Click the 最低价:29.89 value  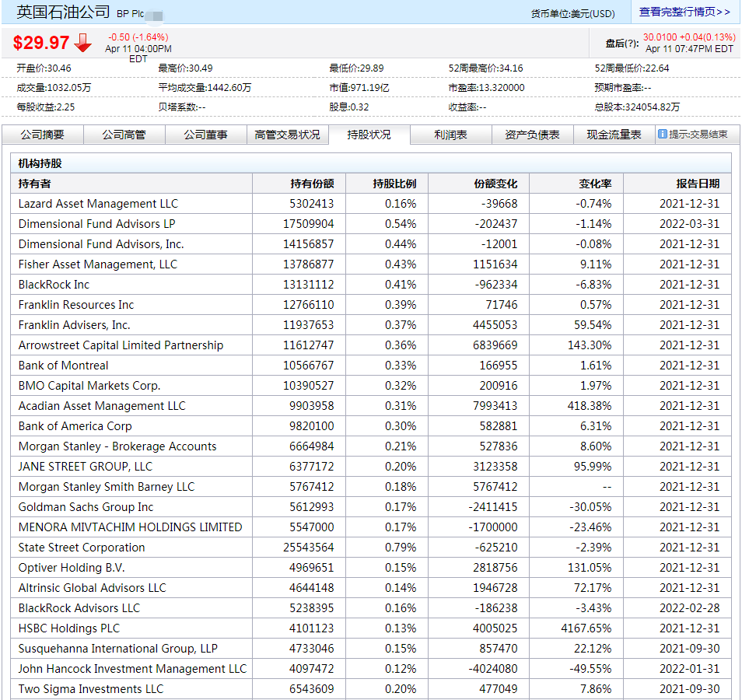pos(357,68)
